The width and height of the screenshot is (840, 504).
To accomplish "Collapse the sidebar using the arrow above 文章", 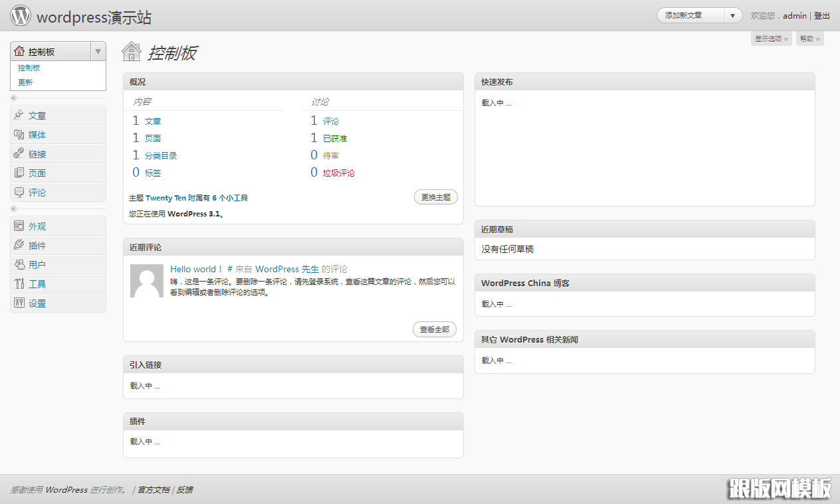I will (x=14, y=98).
